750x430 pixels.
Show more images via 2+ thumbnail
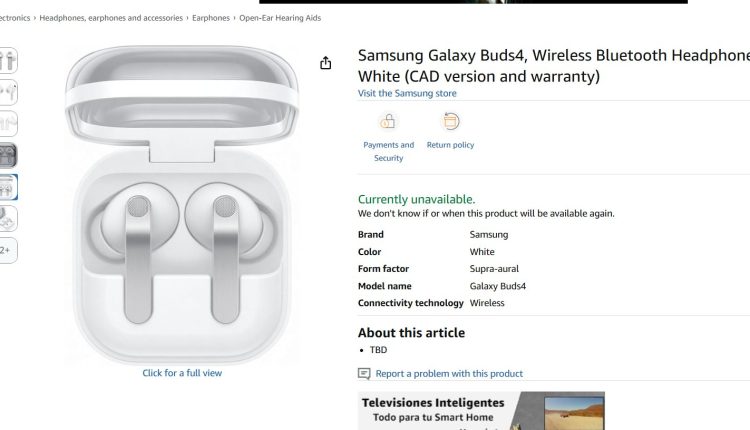[x=8, y=250]
